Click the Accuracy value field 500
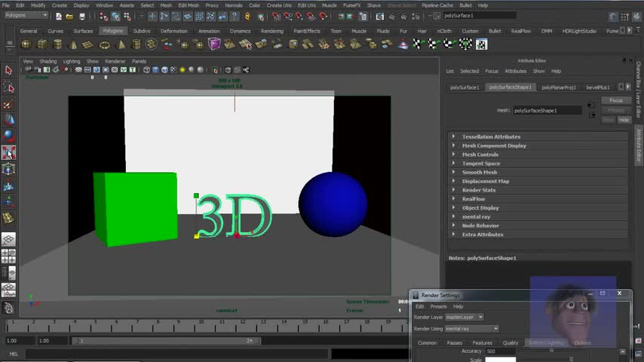Viewport: 644px width, 362px height. tap(500, 351)
